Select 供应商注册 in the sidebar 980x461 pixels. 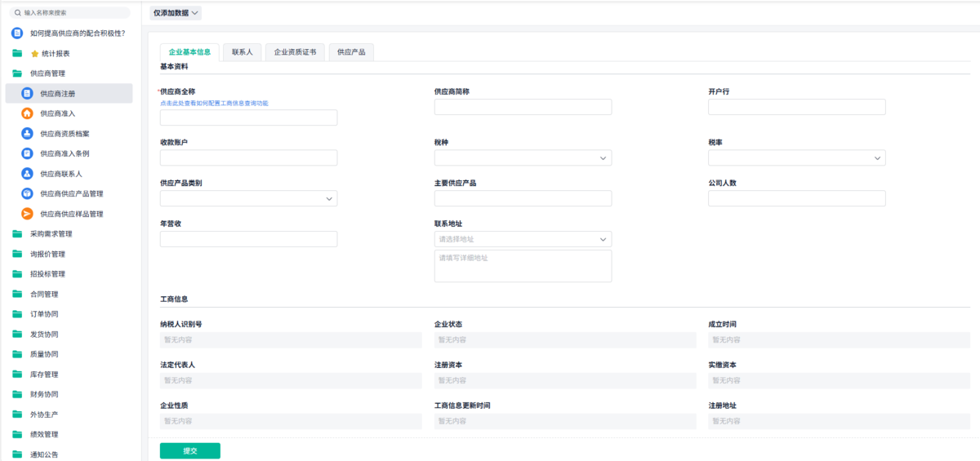pyautogui.click(x=69, y=94)
